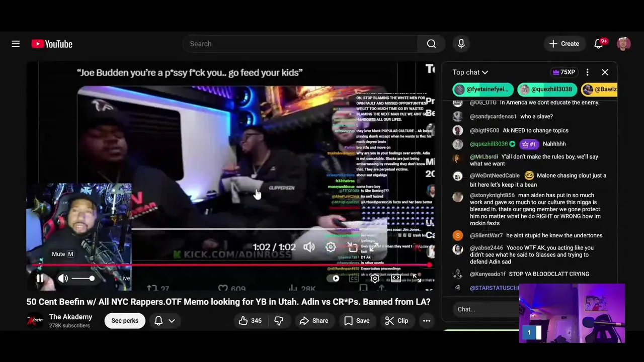Click the #1 member badge beside Nahhhhh

pos(529,144)
